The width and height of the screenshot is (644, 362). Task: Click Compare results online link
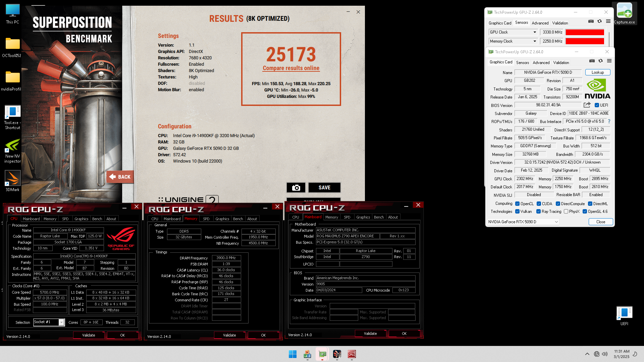[291, 68]
